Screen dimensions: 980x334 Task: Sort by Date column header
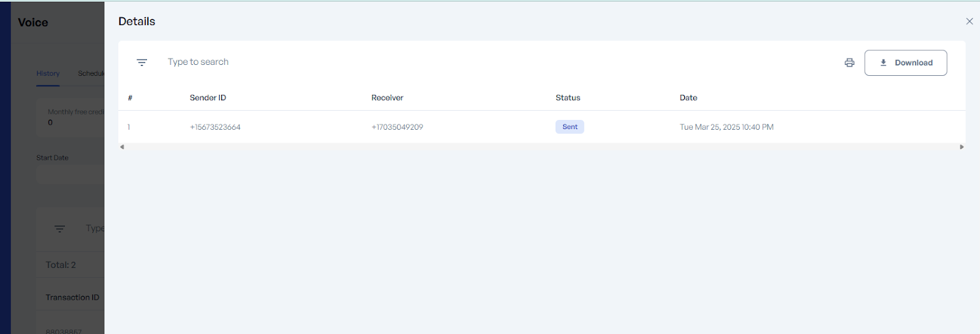pyautogui.click(x=688, y=98)
